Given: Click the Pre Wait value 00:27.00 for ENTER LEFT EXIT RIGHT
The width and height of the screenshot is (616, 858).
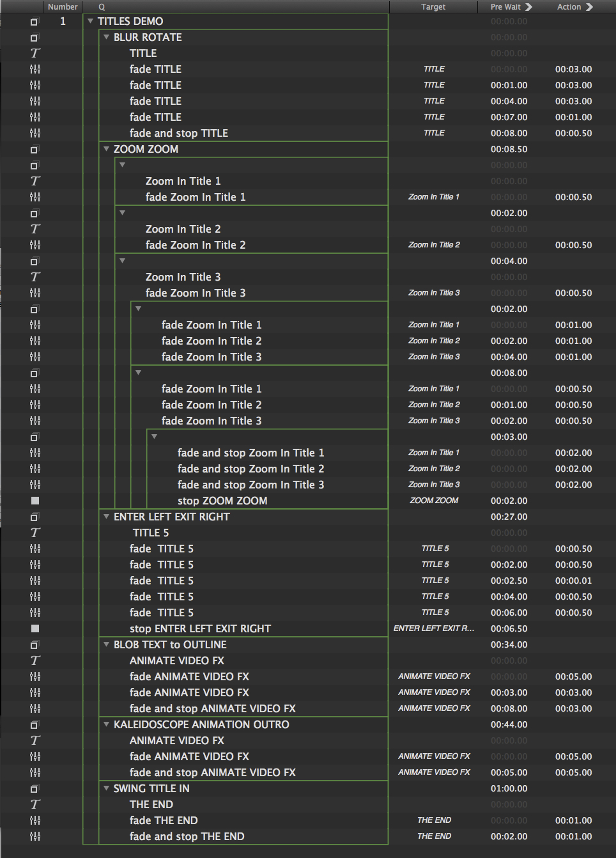Looking at the screenshot, I should pyautogui.click(x=509, y=517).
